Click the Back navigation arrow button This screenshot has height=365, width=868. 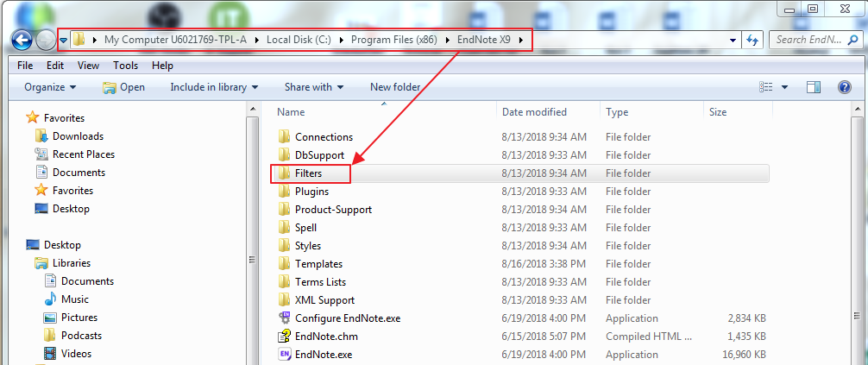tap(22, 40)
